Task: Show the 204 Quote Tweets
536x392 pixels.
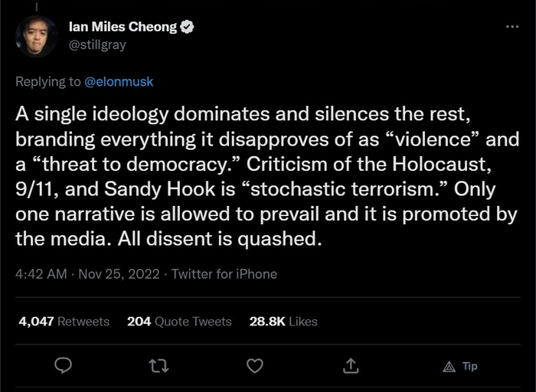Action: (179, 322)
